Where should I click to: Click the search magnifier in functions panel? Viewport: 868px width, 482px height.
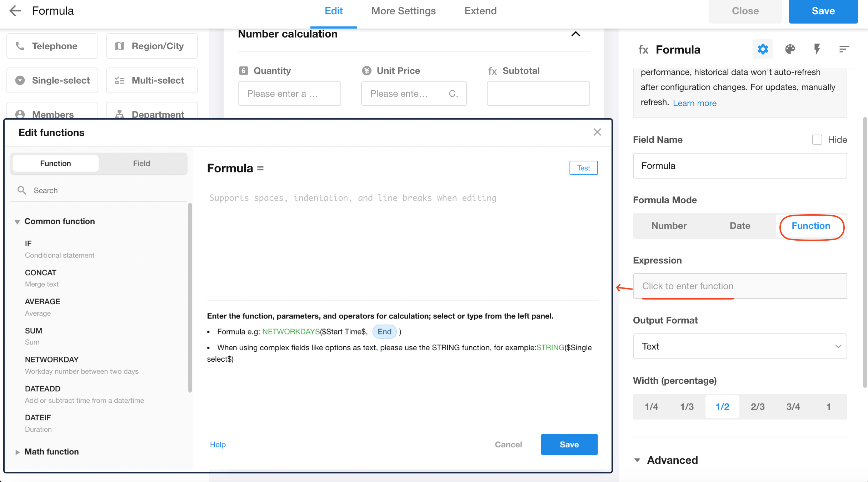point(22,190)
